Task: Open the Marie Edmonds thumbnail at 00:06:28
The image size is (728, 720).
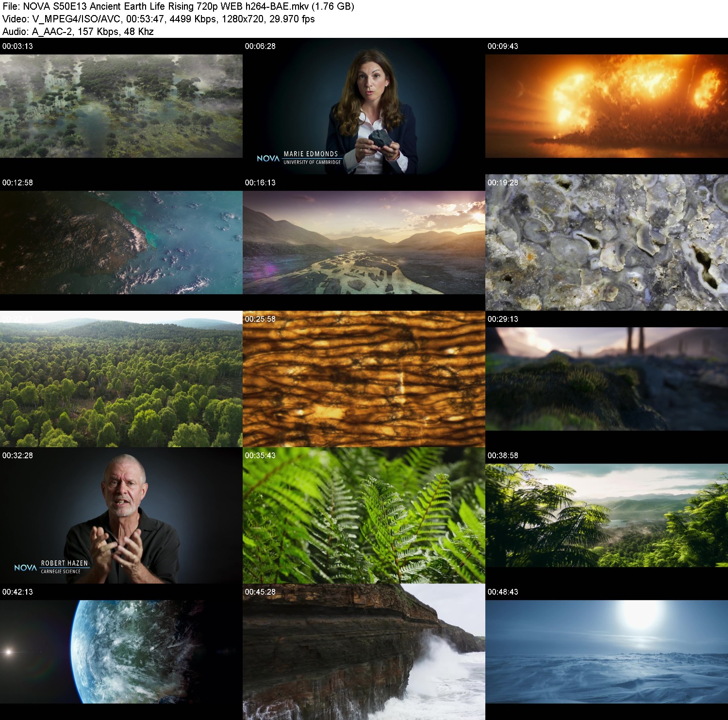Action: coord(364,106)
